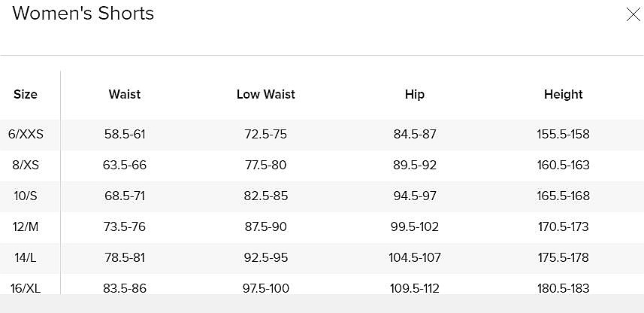Select the 14/L size row label
Image resolution: width=644 pixels, height=313 pixels.
point(26,257)
